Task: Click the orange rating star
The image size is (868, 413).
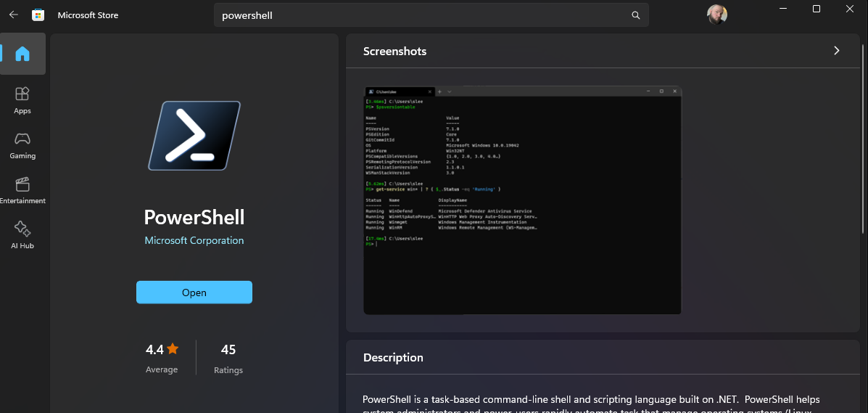Action: tap(173, 348)
